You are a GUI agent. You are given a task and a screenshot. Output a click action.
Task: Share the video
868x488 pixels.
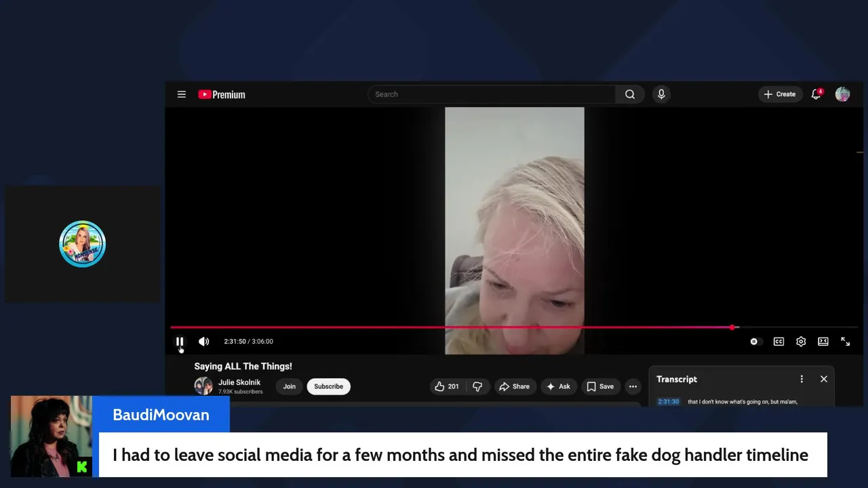514,386
